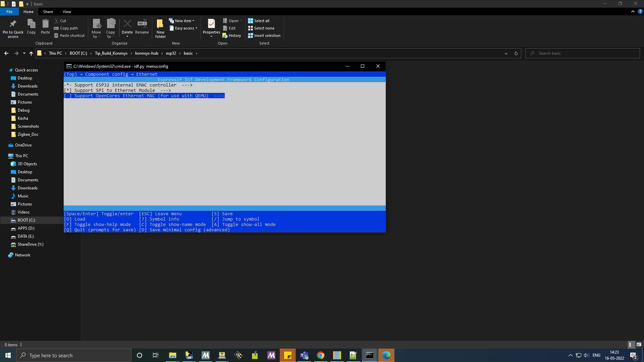Viewport: 644px width, 362px height.
Task: Click the Select all icon
Action: coord(250,21)
